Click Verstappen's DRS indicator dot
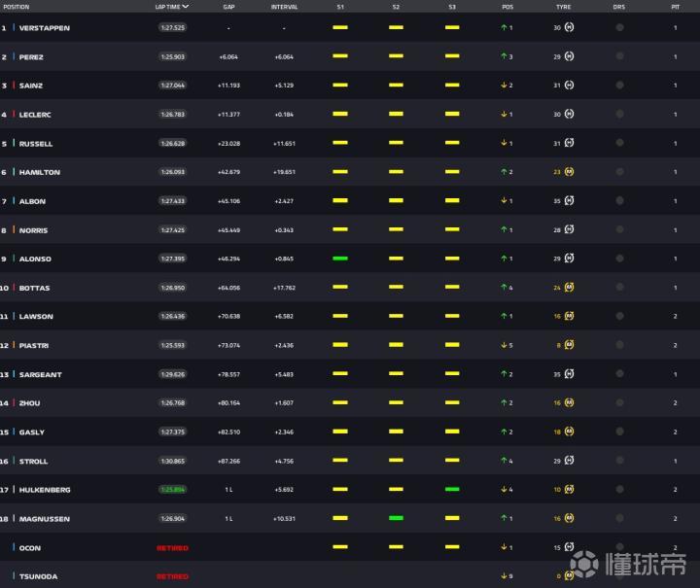The height and width of the screenshot is (588, 700). coord(619,28)
